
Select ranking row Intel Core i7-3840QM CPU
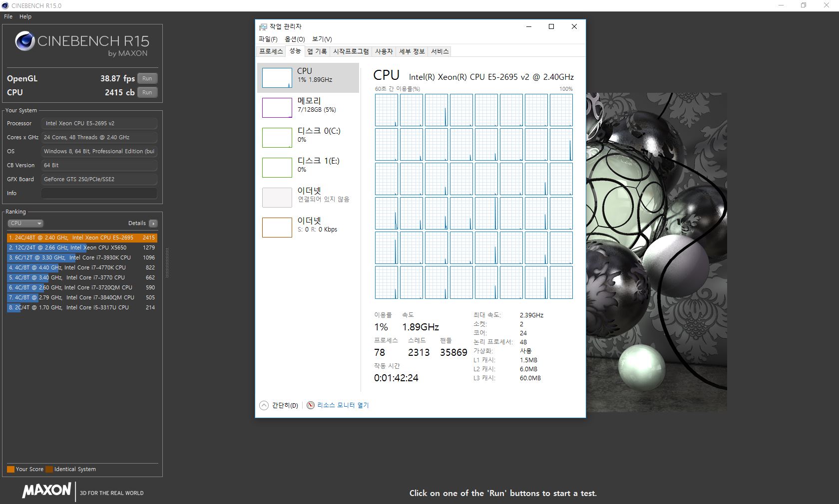(x=82, y=297)
